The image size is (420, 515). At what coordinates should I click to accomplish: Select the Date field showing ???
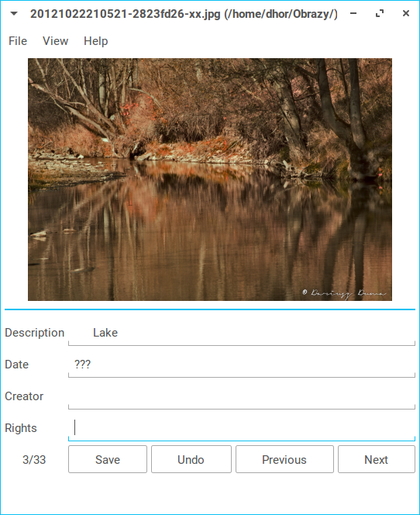242,365
